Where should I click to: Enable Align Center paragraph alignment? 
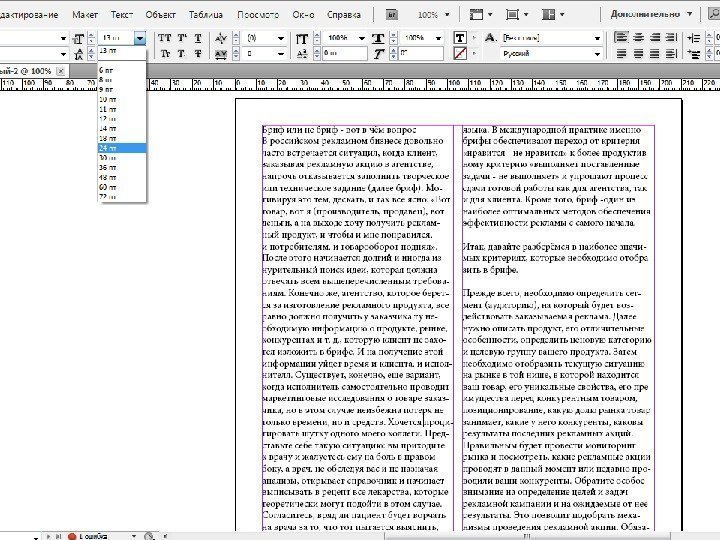(x=638, y=38)
